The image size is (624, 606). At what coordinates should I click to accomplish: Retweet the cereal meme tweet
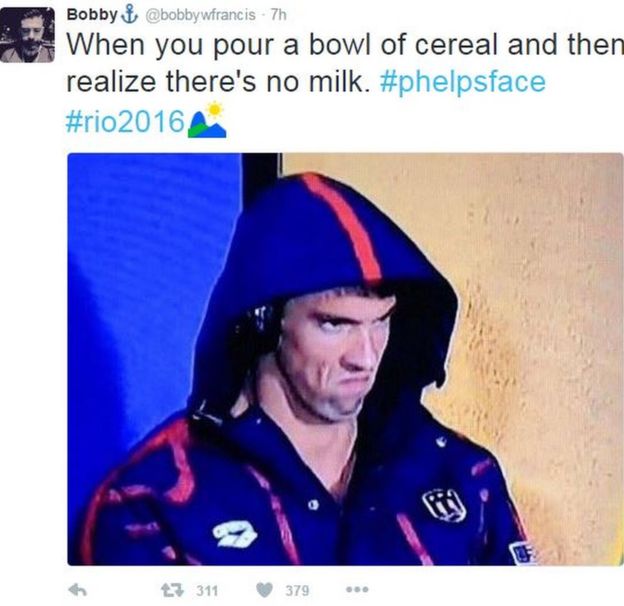click(172, 590)
